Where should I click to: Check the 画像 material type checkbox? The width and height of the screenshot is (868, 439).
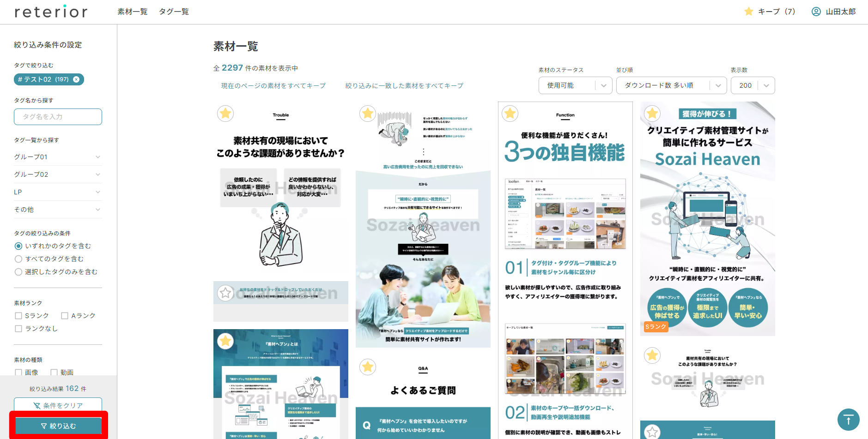18,372
